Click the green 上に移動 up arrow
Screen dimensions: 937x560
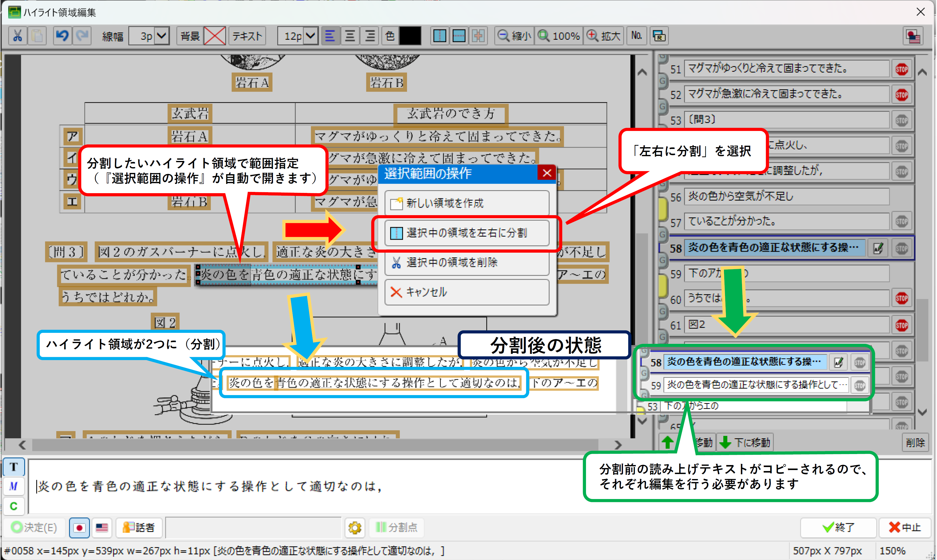pyautogui.click(x=667, y=442)
